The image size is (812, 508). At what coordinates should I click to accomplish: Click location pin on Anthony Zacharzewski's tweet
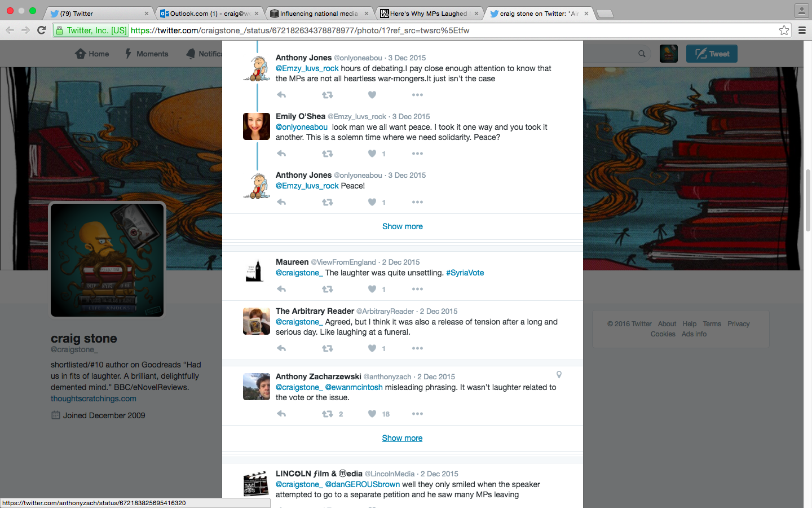point(559,375)
